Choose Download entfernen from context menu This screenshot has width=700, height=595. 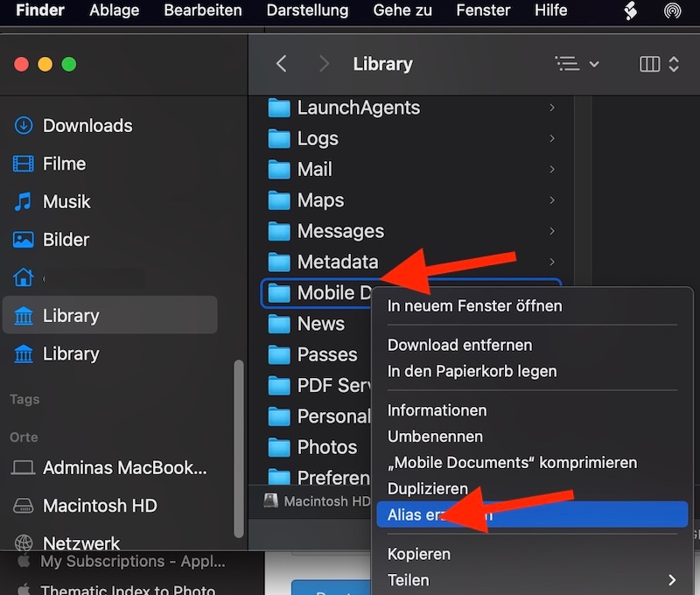click(460, 345)
